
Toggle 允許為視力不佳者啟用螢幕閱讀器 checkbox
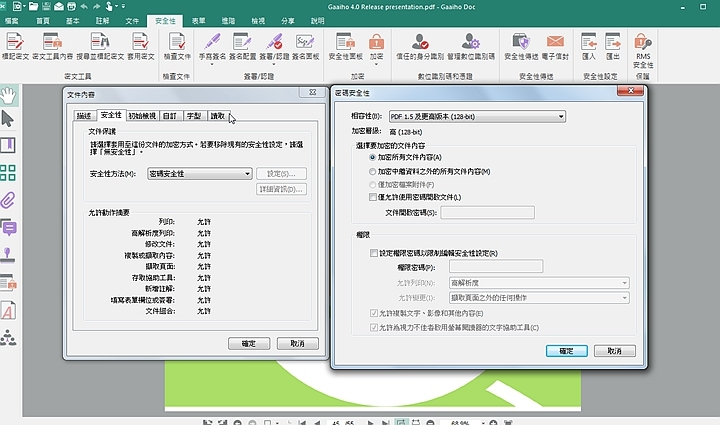point(374,327)
